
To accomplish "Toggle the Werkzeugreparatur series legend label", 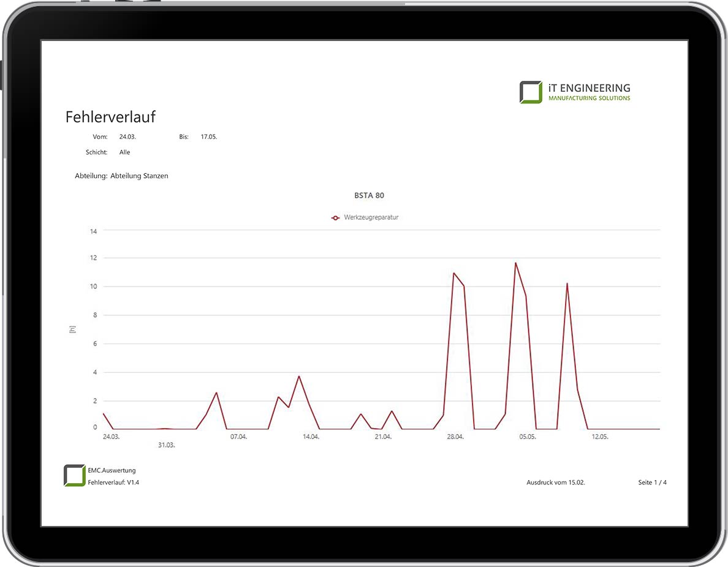I will (x=371, y=217).
